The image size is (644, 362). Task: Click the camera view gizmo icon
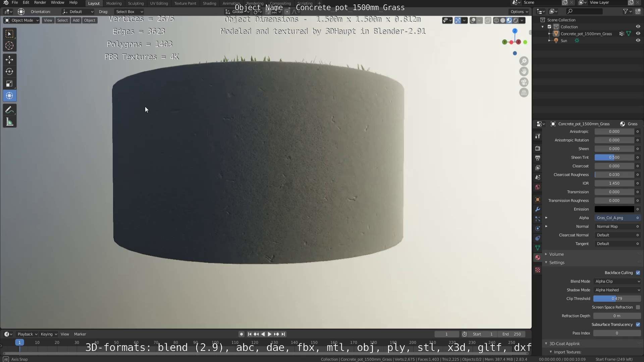point(524,82)
